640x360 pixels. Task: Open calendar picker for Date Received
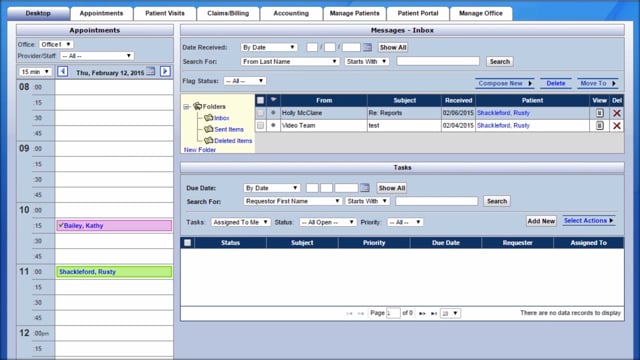(x=367, y=47)
